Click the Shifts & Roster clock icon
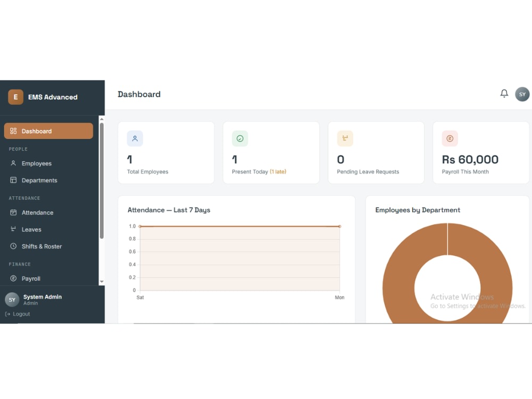 [x=13, y=246]
